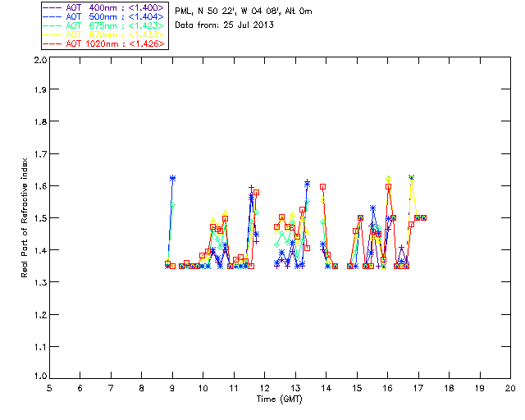Click the station title text starting with PML

point(244,11)
